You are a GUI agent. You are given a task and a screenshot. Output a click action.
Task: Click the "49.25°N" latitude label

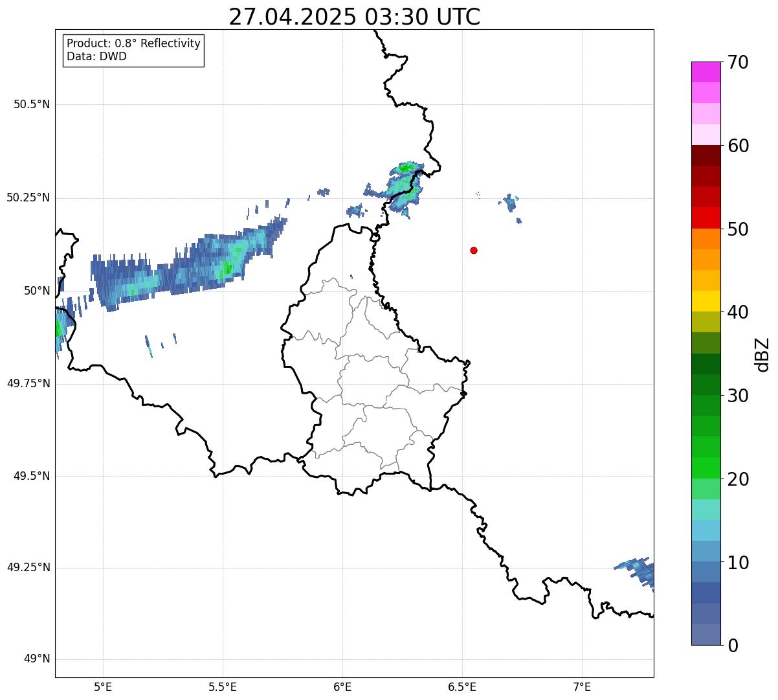[x=28, y=567]
